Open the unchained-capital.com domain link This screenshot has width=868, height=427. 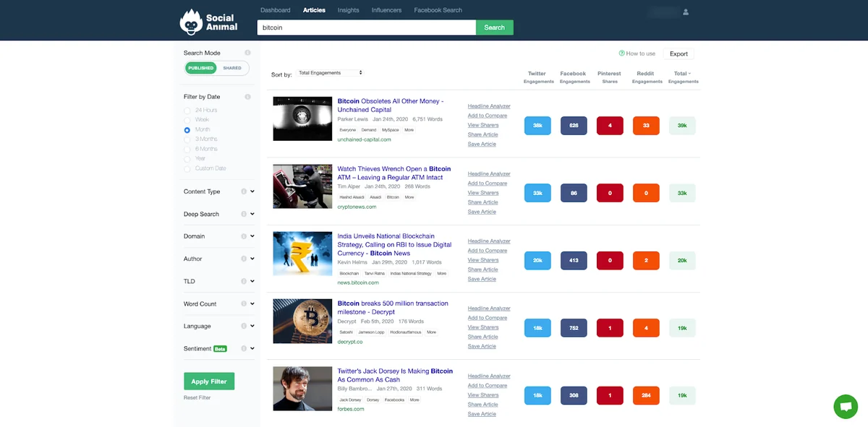pyautogui.click(x=364, y=139)
